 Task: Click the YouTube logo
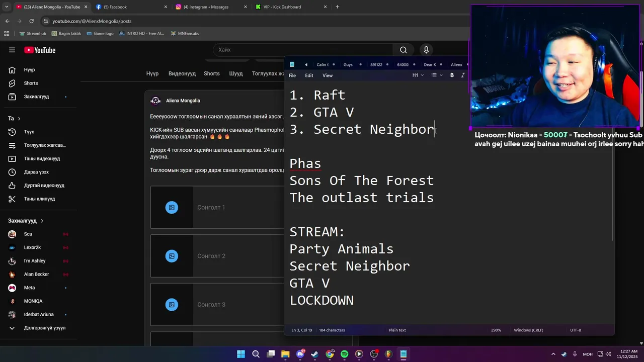click(x=40, y=50)
